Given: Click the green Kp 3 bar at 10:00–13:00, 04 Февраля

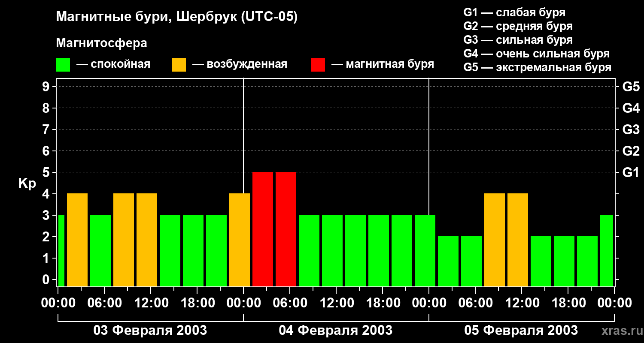Looking at the screenshot, I should 332,250.
